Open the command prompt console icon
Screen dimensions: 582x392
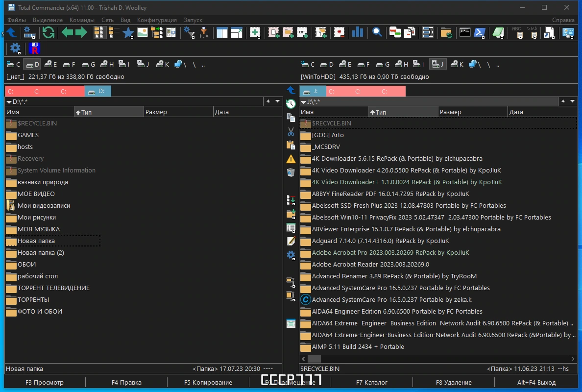(x=465, y=33)
